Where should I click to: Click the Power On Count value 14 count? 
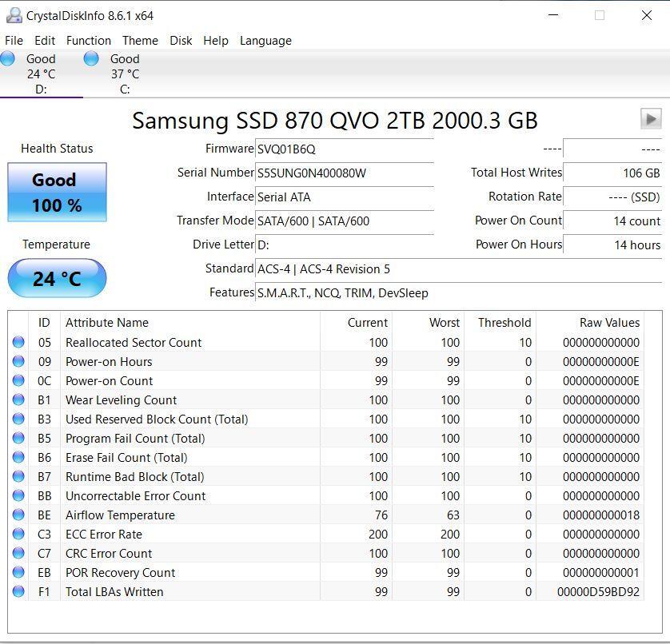click(612, 221)
